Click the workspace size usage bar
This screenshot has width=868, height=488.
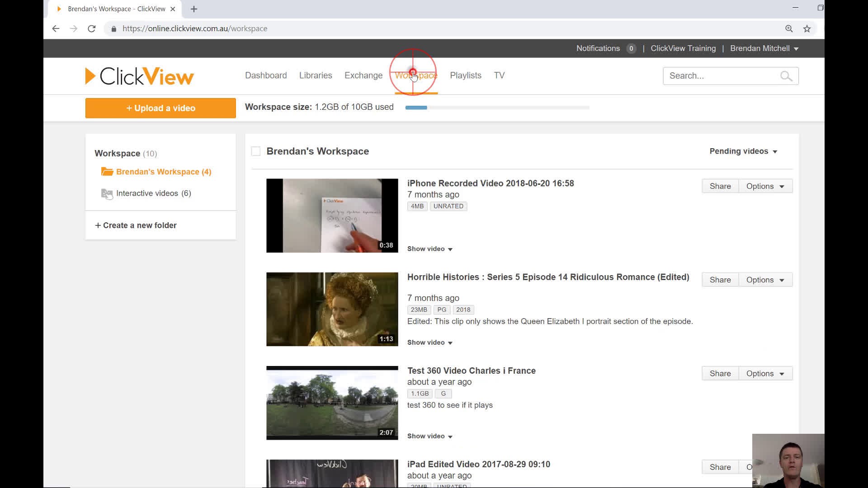[497, 108]
